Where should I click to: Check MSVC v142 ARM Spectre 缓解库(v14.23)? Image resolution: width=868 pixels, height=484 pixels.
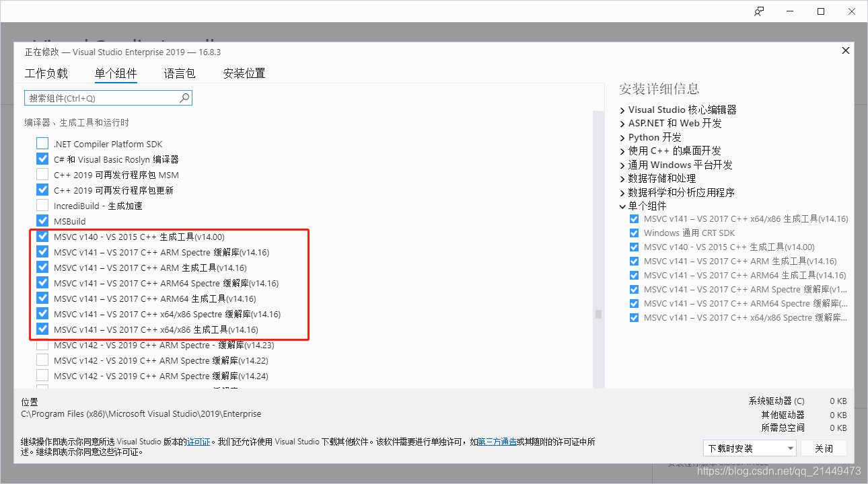click(42, 345)
